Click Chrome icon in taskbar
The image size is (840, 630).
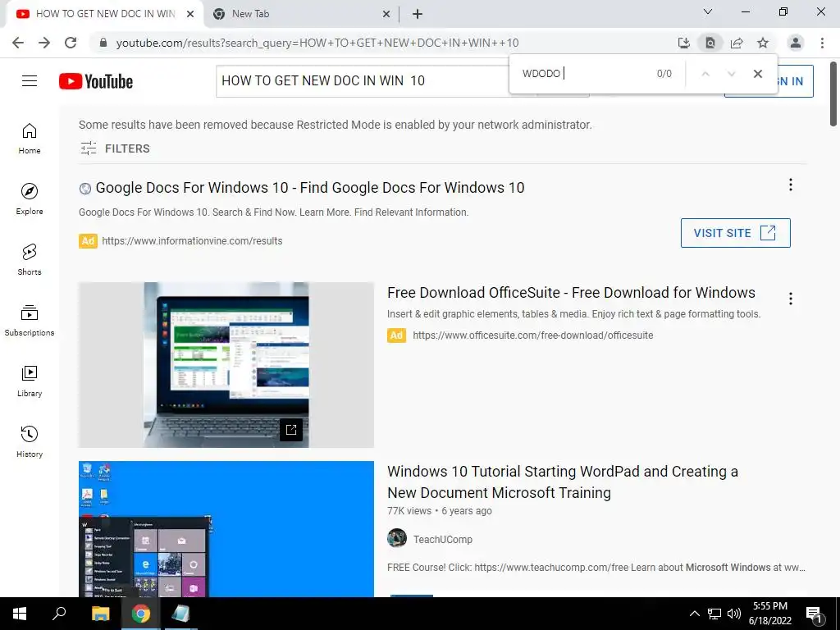[141, 614]
